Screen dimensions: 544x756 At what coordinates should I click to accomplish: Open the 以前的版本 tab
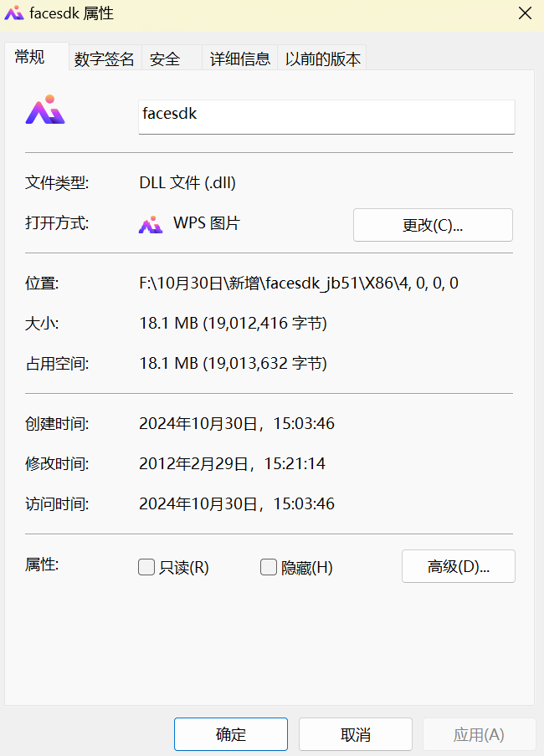(x=323, y=59)
